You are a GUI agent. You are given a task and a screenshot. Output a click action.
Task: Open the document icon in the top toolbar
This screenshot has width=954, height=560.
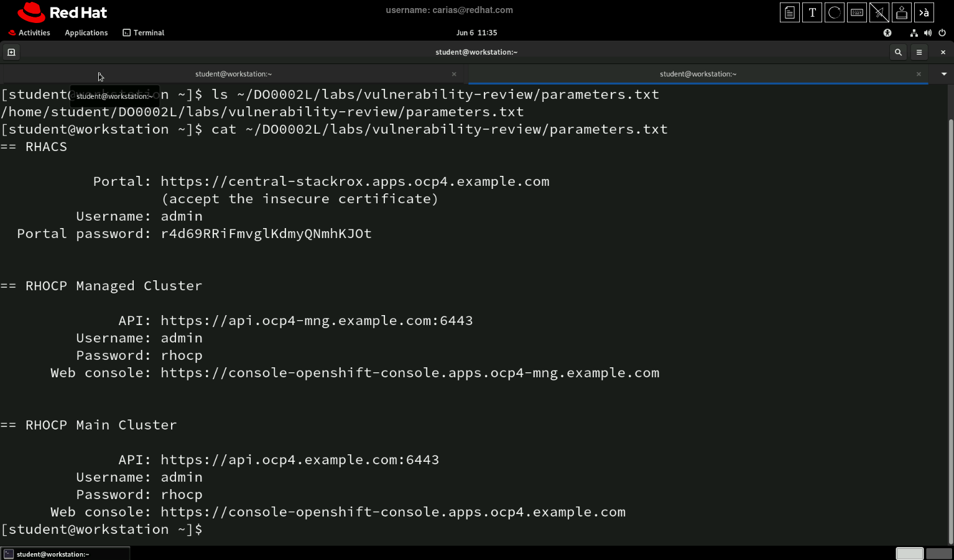click(x=790, y=12)
